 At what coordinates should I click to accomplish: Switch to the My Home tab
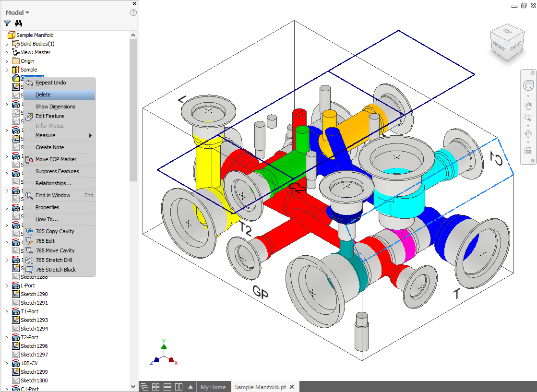pos(213,387)
